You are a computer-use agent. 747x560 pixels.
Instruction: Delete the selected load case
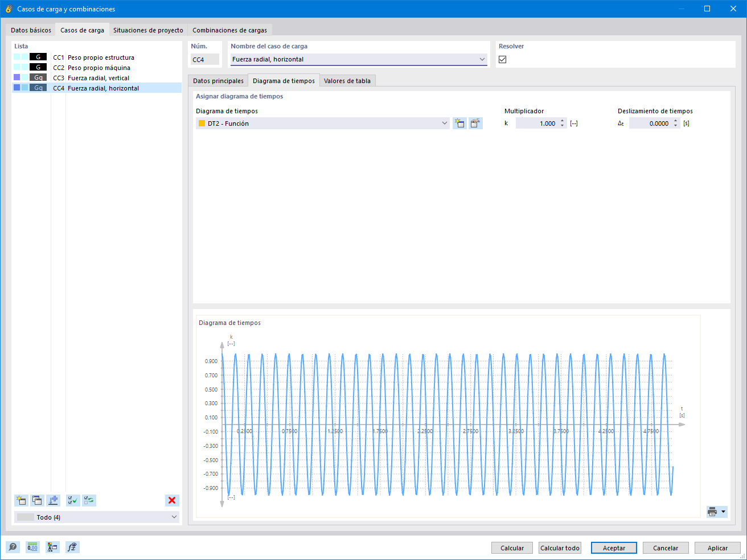[172, 500]
